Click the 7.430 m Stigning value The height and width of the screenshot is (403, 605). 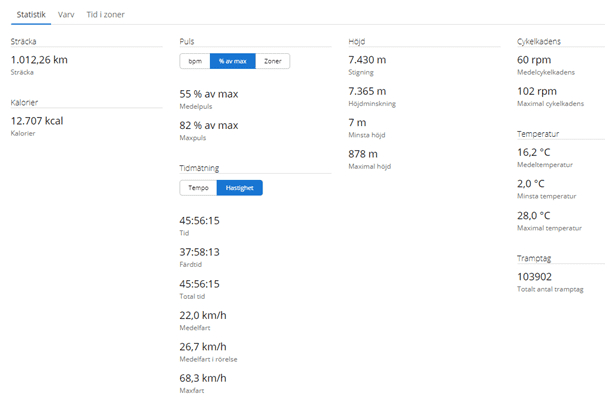coord(367,60)
